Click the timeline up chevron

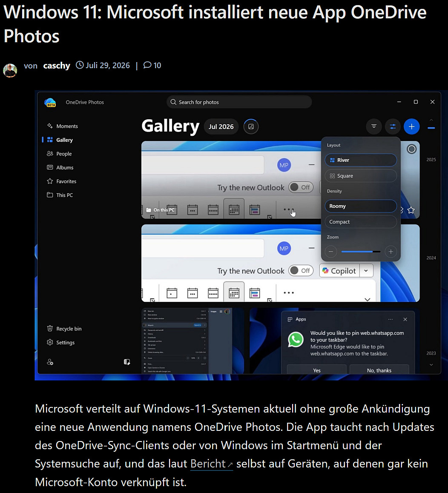pos(431,120)
